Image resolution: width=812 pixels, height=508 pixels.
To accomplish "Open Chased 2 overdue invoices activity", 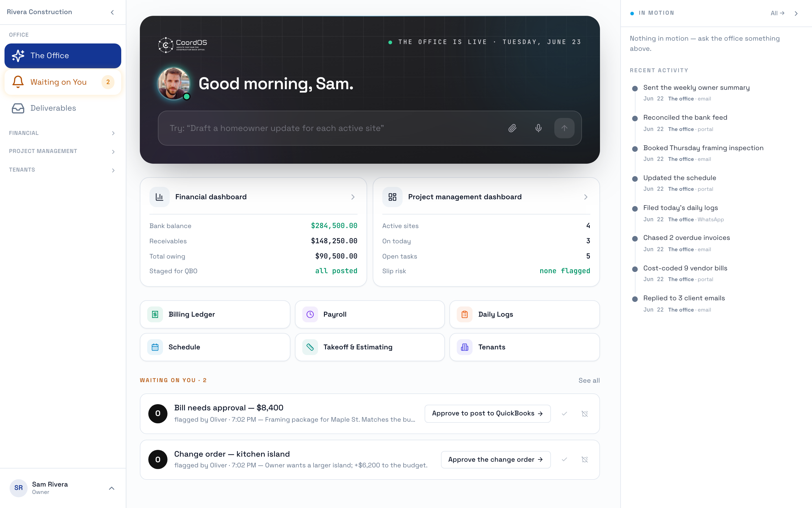I will pyautogui.click(x=687, y=238).
